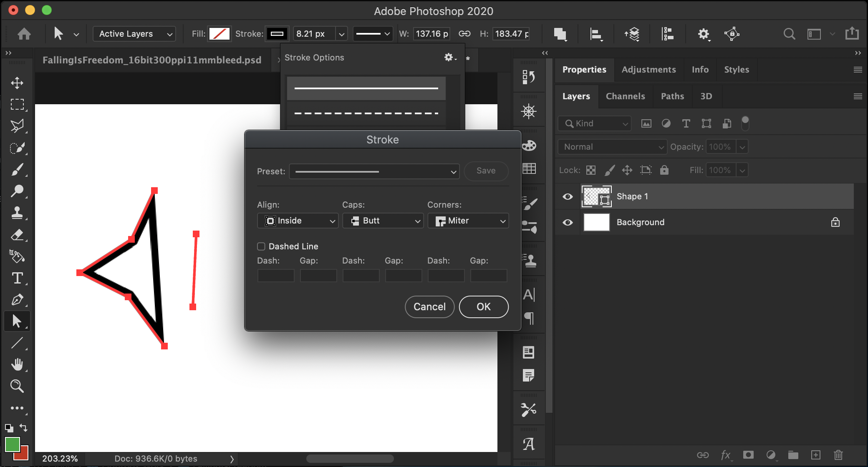Viewport: 868px width, 467px height.
Task: Open the Caps dropdown set to Butt
Action: click(x=383, y=221)
